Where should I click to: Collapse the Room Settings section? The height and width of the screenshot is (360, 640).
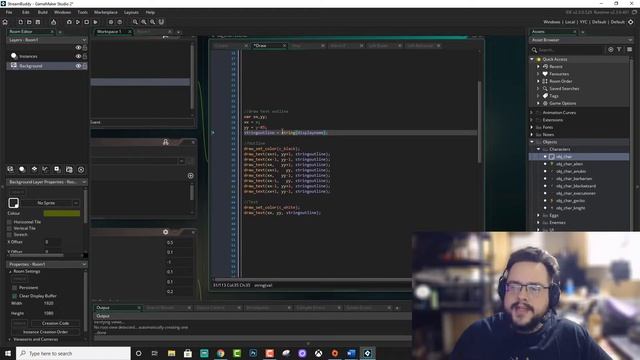click(x=11, y=271)
